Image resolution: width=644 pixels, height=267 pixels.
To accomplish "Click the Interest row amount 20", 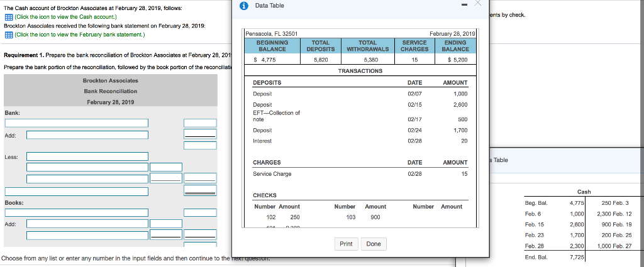I will 464,141.
